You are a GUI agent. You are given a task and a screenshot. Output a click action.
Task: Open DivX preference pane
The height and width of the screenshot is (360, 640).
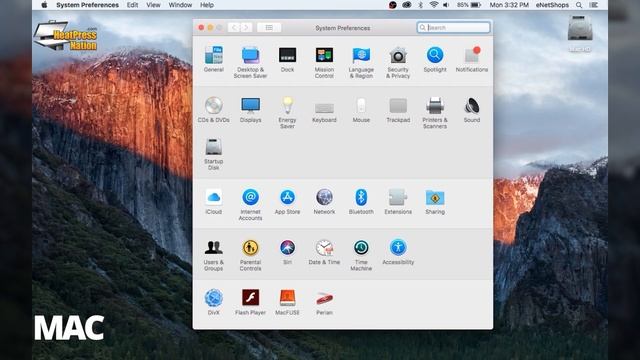(213, 302)
